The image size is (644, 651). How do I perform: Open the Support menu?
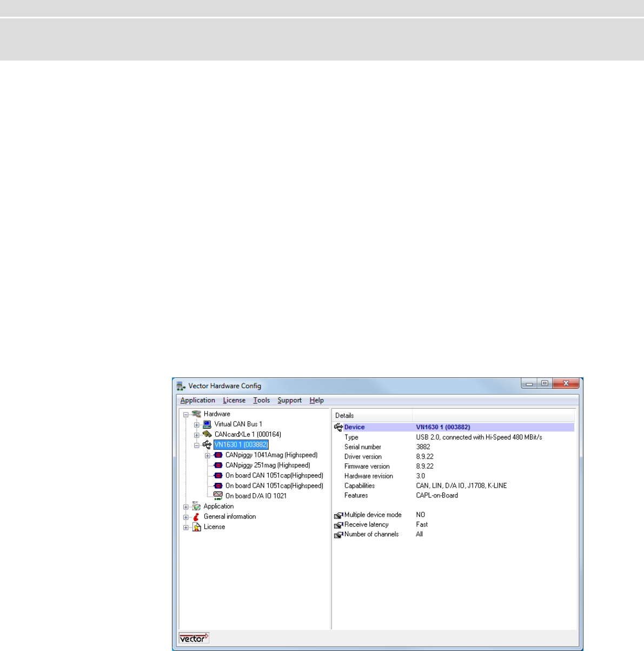(x=289, y=400)
